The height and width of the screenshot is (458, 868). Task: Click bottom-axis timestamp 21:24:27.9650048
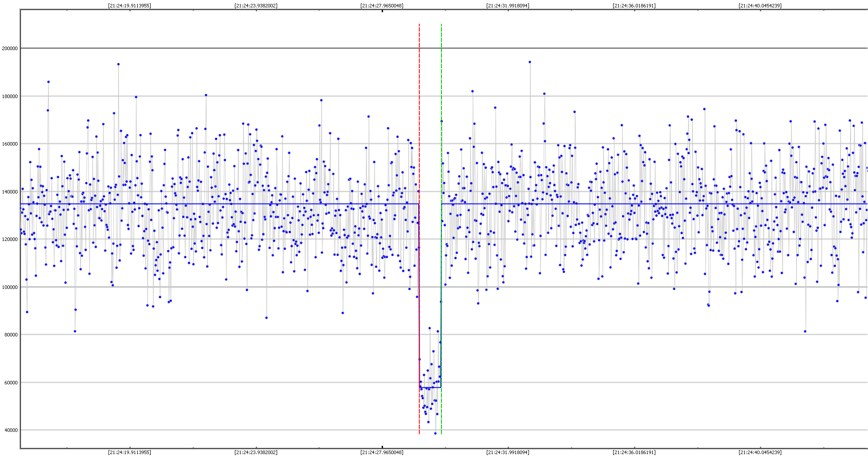pos(382,452)
